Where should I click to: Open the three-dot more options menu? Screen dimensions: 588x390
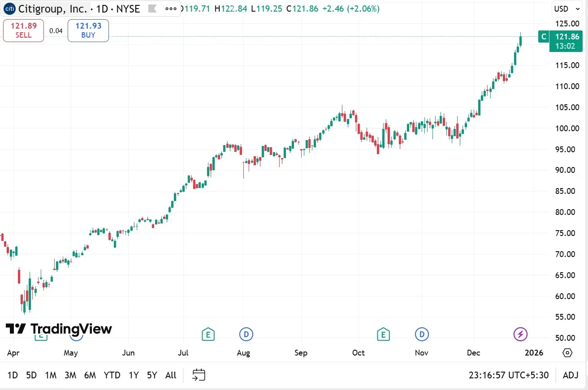click(x=170, y=8)
